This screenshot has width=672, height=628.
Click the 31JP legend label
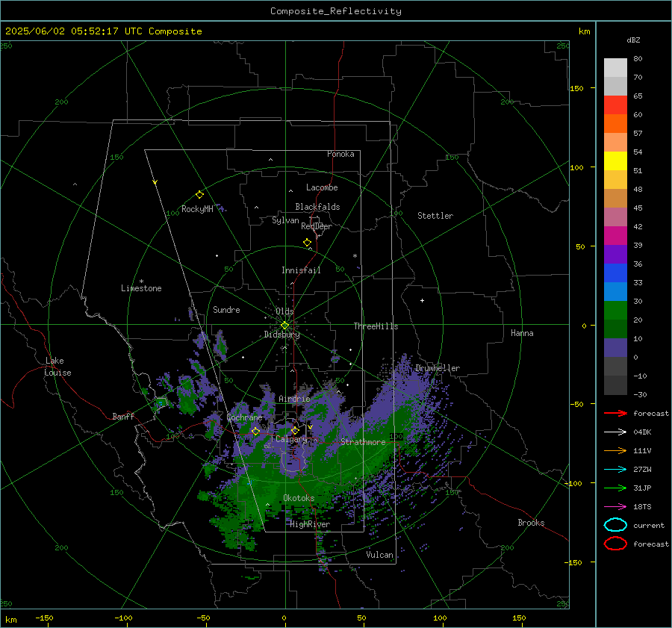pos(642,488)
